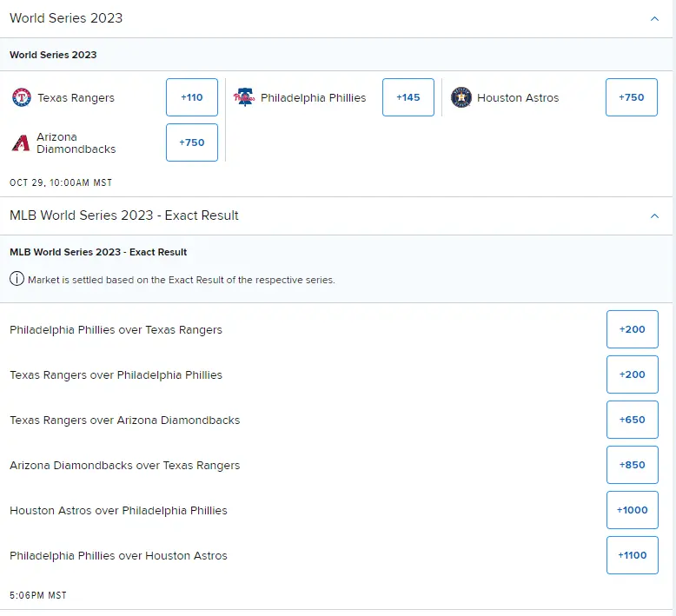This screenshot has width=676, height=616.
Task: Collapse the World Series 2023 section
Action: click(x=654, y=18)
